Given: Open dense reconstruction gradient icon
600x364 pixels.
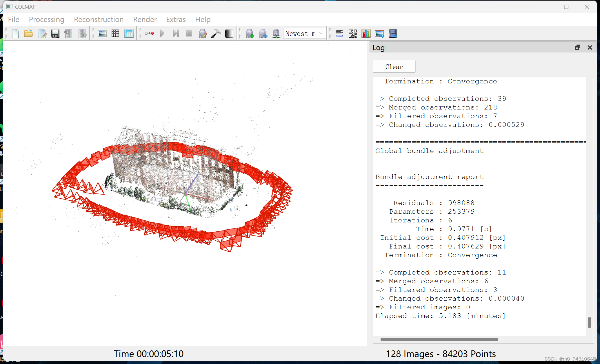Looking at the screenshot, I should click(229, 34).
